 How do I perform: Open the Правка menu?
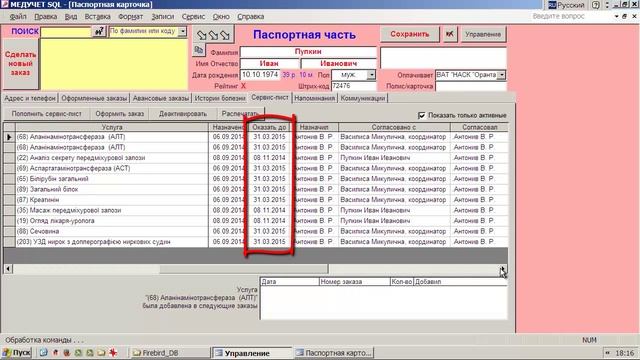(x=45, y=17)
